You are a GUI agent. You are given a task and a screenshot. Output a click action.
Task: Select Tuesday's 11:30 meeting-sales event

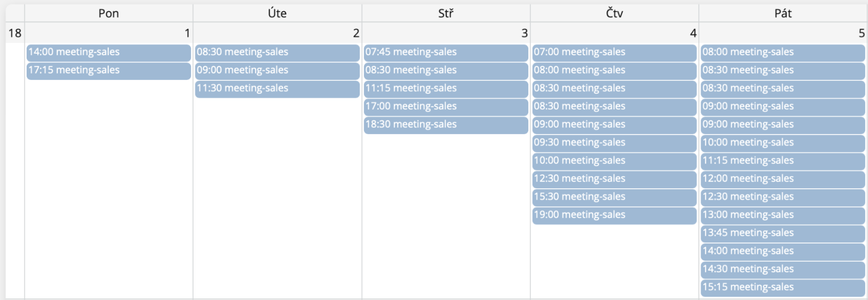coord(277,89)
